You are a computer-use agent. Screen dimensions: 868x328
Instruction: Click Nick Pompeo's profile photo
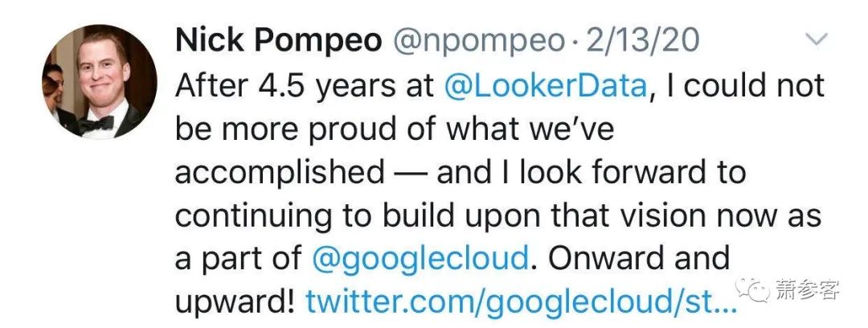click(100, 81)
